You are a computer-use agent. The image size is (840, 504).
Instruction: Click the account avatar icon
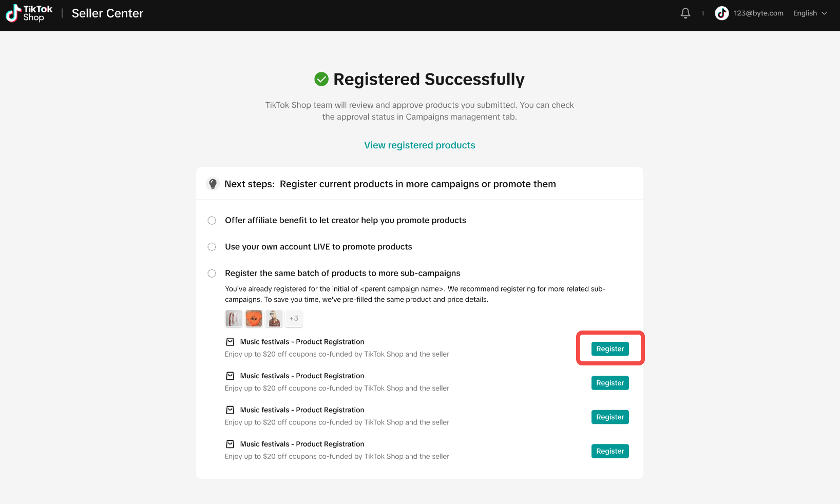(x=722, y=13)
